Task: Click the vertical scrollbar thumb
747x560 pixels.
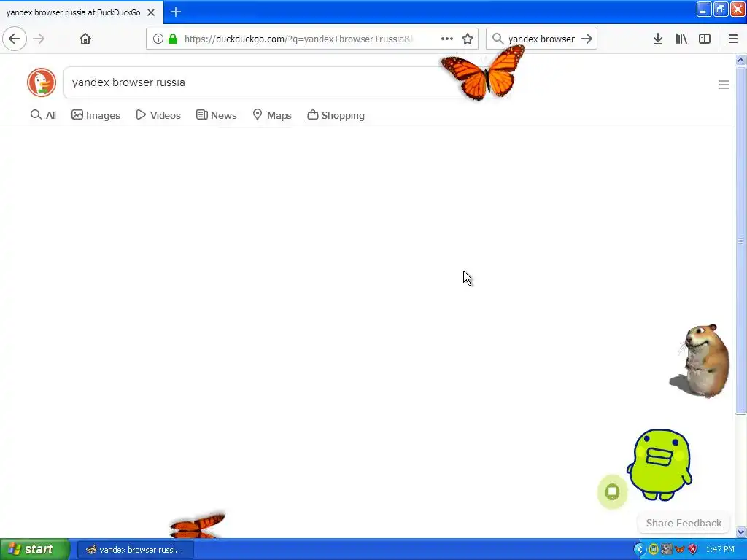Action: 741,241
